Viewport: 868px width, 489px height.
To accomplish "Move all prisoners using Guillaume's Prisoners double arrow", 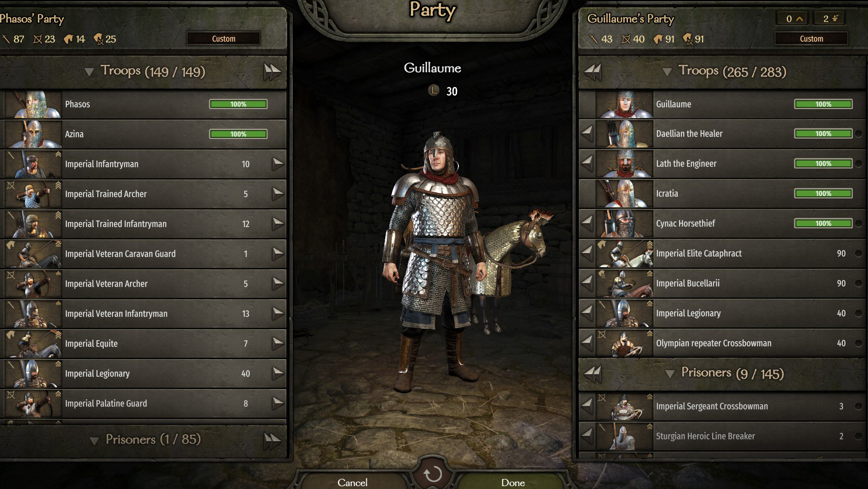I will (592, 374).
